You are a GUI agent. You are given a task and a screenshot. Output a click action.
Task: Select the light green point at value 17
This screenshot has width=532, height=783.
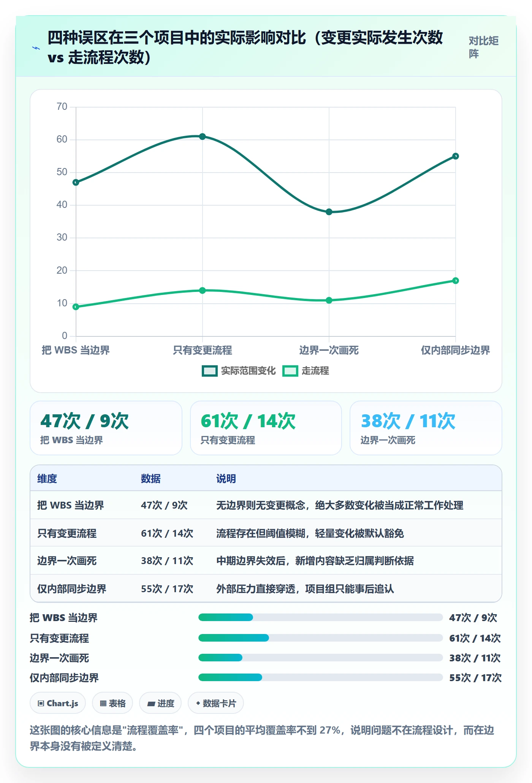click(x=456, y=281)
